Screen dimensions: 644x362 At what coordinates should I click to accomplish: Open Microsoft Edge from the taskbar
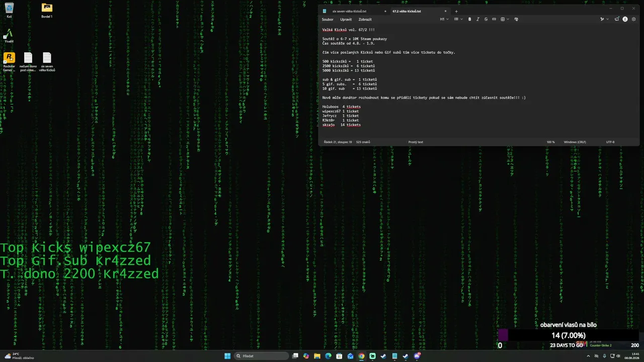pyautogui.click(x=328, y=356)
